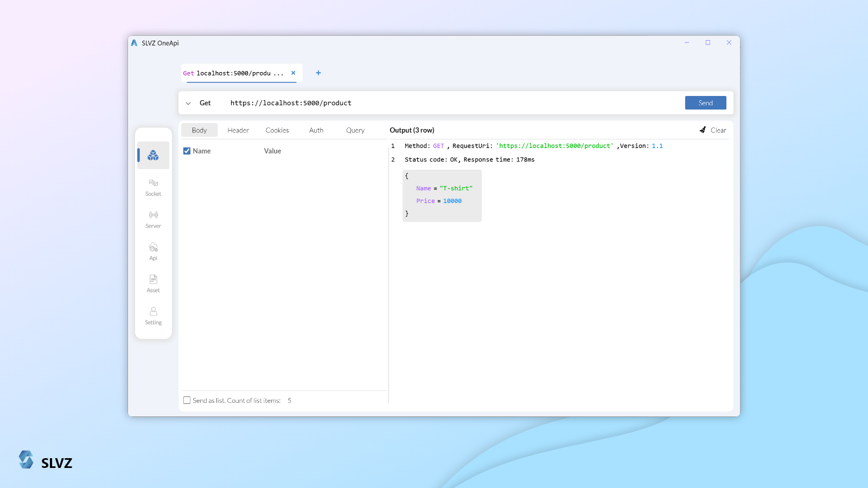The image size is (868, 488).
Task: Switch to the Cookies tab
Action: click(x=277, y=131)
